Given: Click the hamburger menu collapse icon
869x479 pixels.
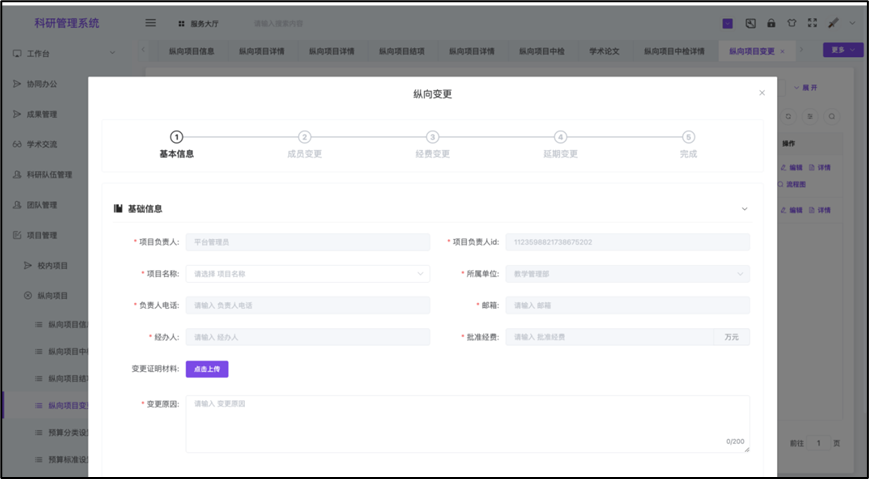Looking at the screenshot, I should tap(151, 23).
